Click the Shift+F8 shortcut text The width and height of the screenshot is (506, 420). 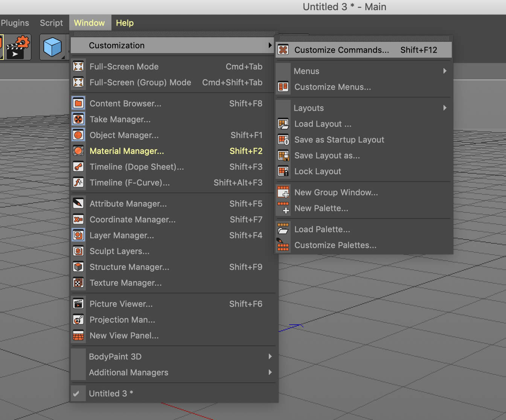246,104
